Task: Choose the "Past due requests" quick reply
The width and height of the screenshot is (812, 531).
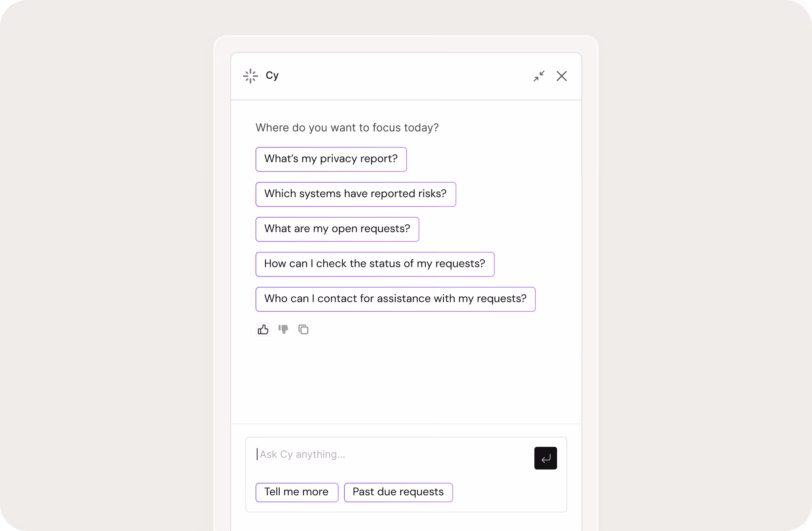Action: (x=398, y=492)
